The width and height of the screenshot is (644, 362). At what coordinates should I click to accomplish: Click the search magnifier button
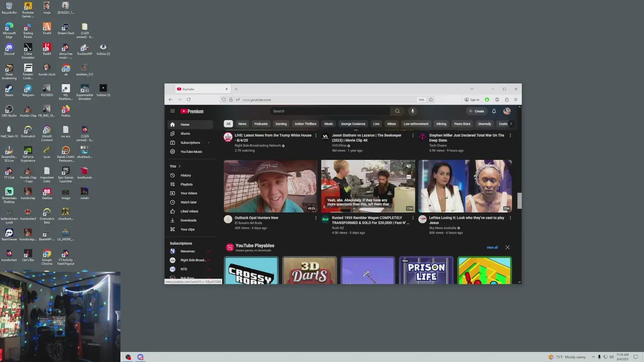coord(397,111)
